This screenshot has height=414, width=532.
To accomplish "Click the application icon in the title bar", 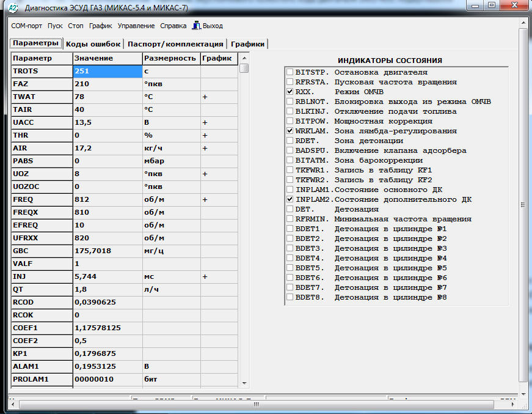I will point(13,7).
